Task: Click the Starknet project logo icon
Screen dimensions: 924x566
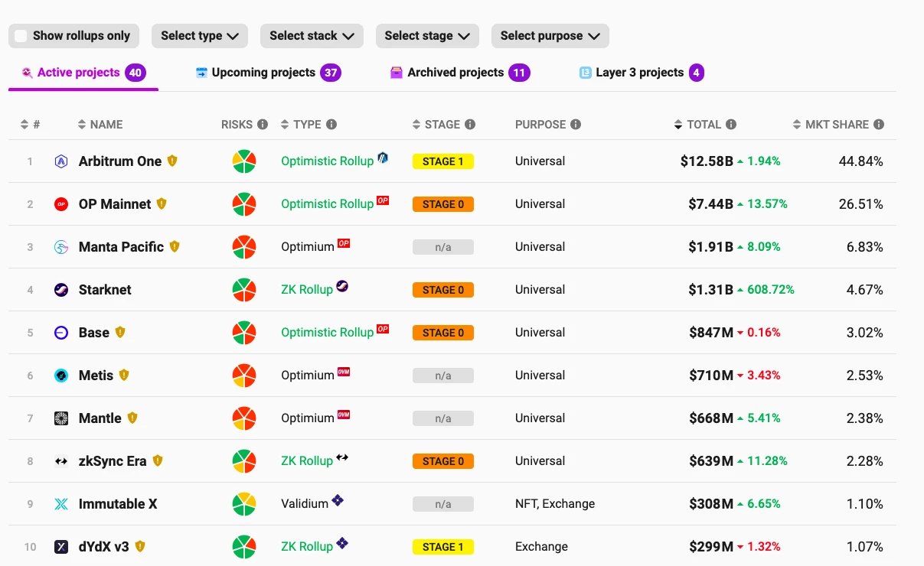Action: (61, 290)
